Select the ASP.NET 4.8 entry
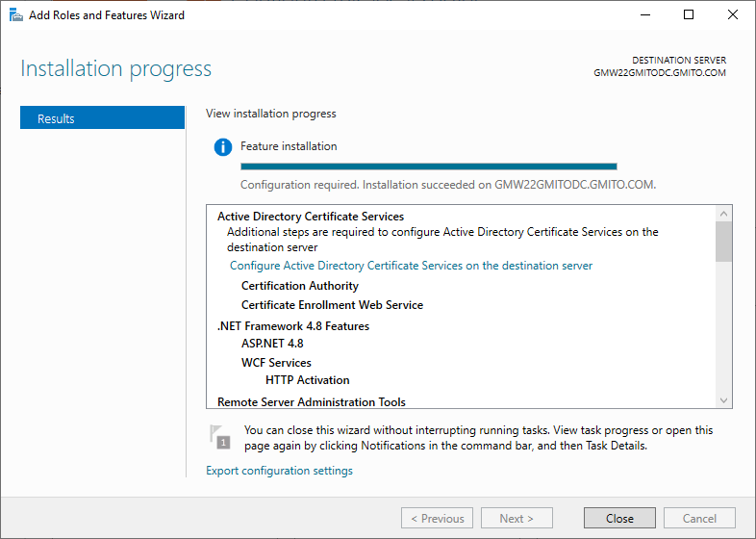Viewport: 756px width, 539px height. coord(272,344)
